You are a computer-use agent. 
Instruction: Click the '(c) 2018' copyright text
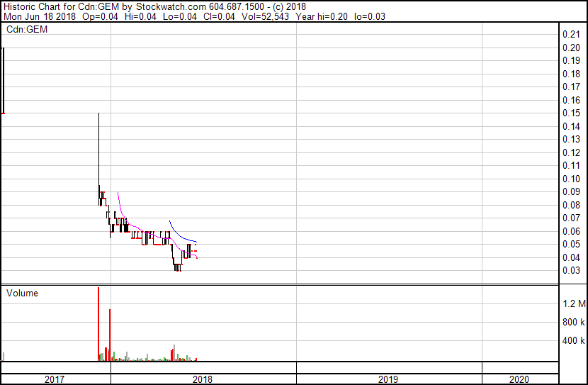coord(290,6)
